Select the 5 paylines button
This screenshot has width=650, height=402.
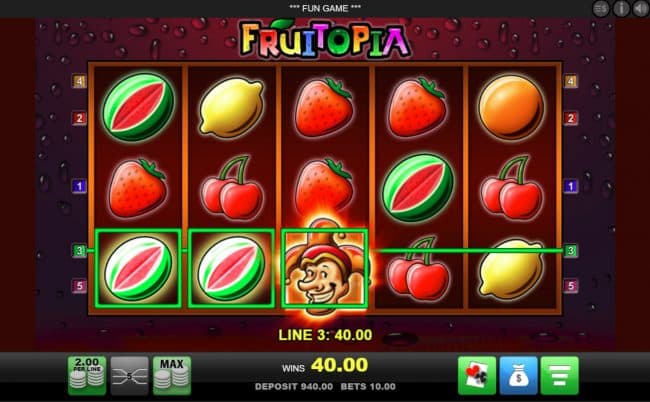click(129, 375)
